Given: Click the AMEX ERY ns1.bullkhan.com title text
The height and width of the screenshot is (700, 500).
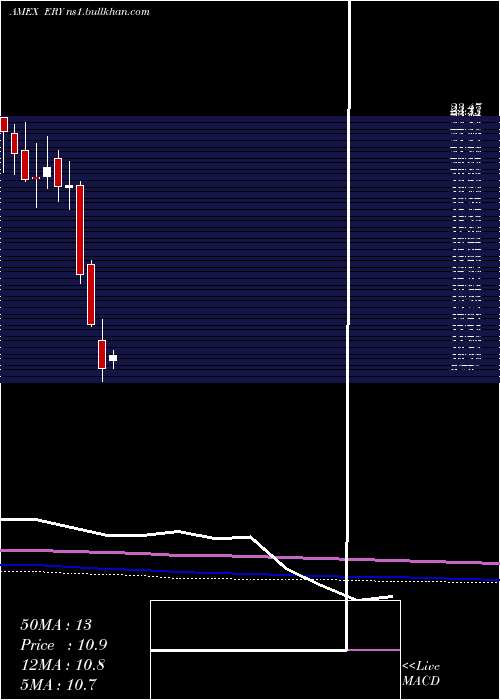Looking at the screenshot, I should click(x=79, y=12).
